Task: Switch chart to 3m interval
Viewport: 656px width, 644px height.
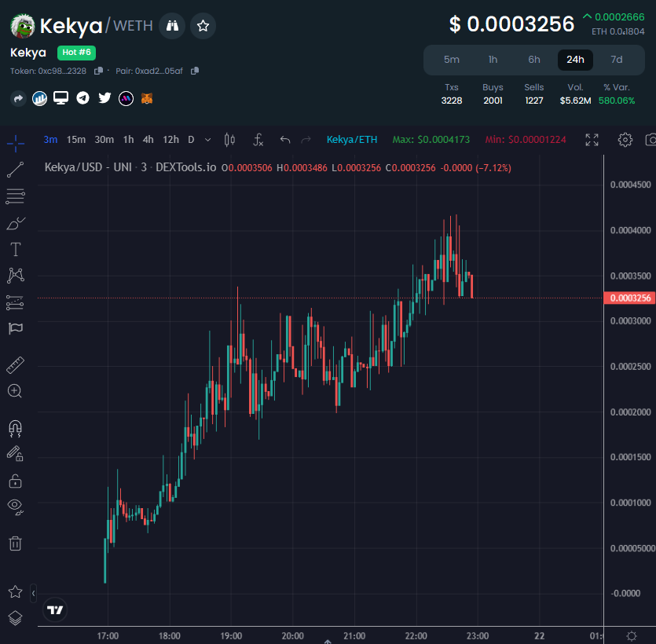Action: click(x=50, y=140)
